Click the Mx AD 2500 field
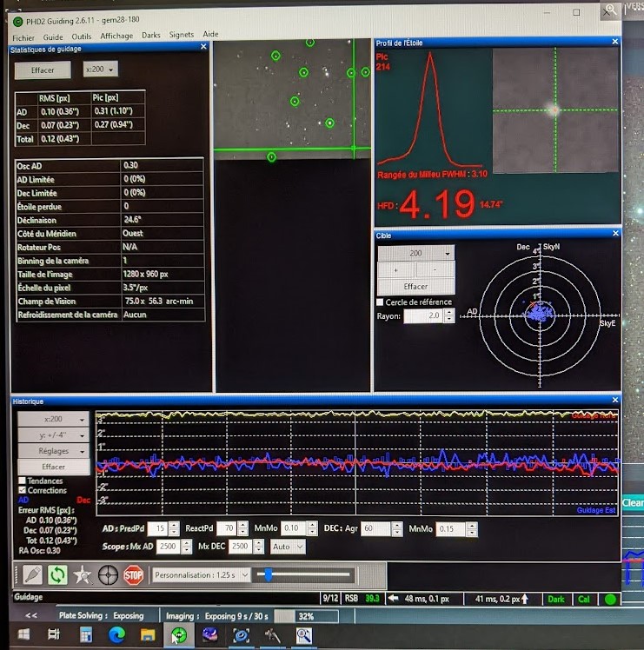This screenshot has height=650, width=644. click(169, 547)
